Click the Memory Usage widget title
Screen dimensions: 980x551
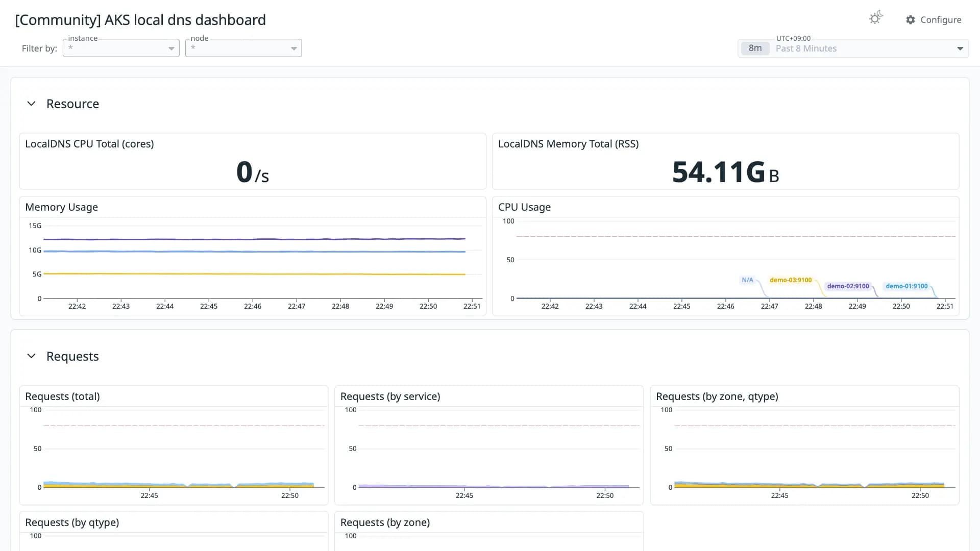point(61,207)
